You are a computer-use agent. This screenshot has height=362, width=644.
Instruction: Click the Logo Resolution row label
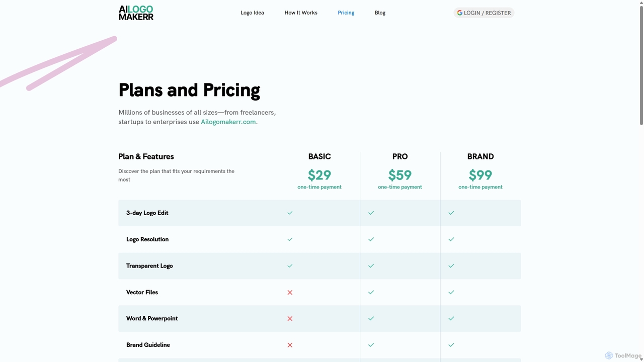pyautogui.click(x=147, y=239)
